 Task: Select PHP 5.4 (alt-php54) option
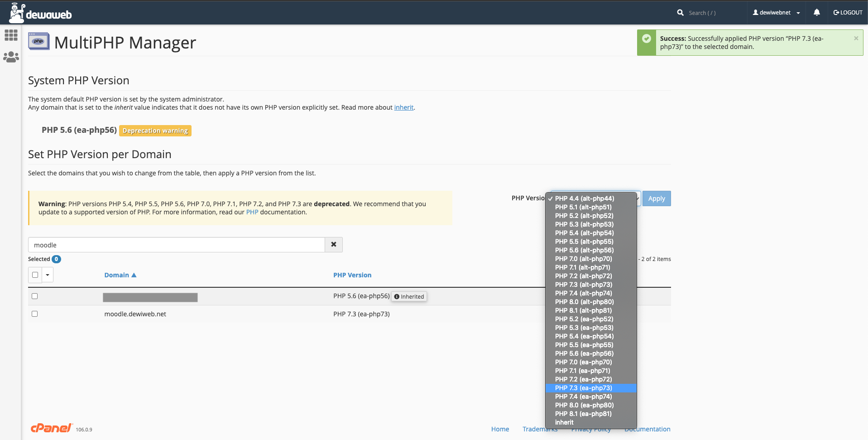591,233
